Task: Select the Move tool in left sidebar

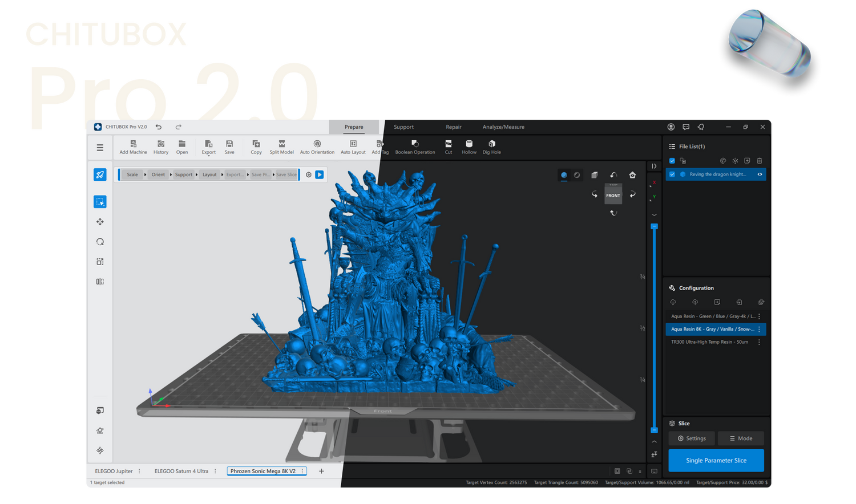Action: tap(100, 222)
